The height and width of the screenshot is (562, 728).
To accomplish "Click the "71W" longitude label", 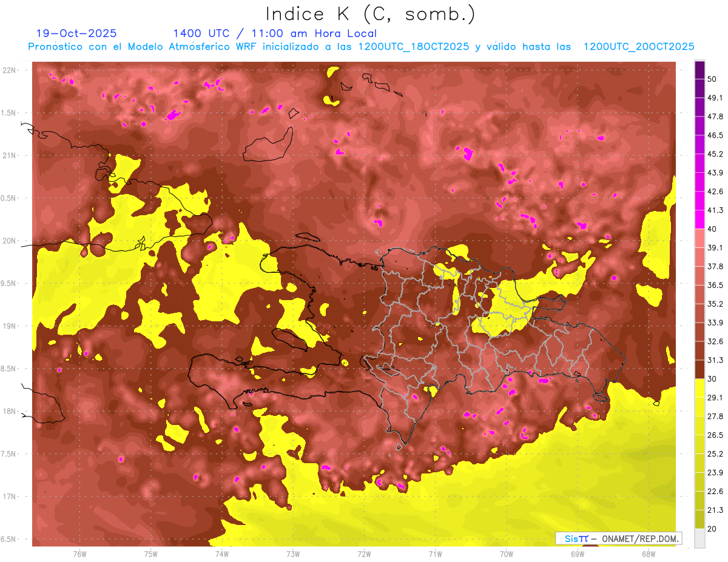I will [x=435, y=554].
